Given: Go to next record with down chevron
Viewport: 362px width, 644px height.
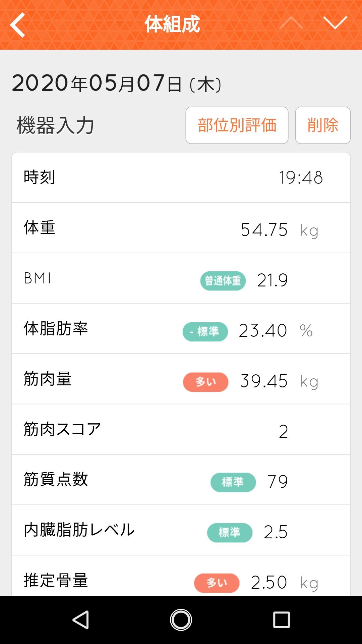Looking at the screenshot, I should point(335,23).
